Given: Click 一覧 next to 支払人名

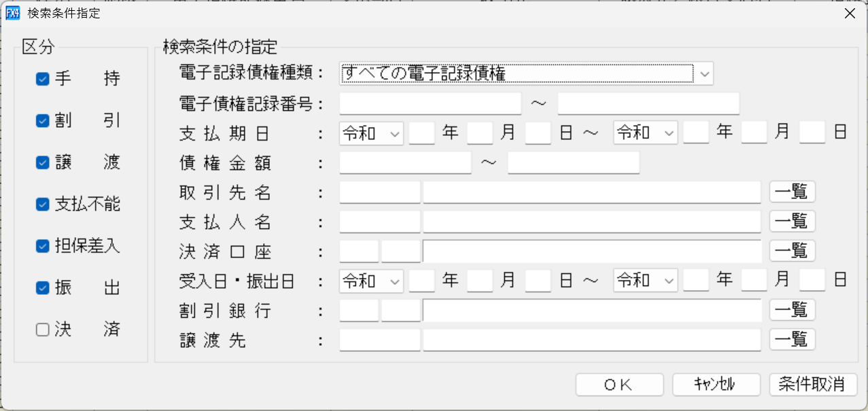Looking at the screenshot, I should pos(792,221).
